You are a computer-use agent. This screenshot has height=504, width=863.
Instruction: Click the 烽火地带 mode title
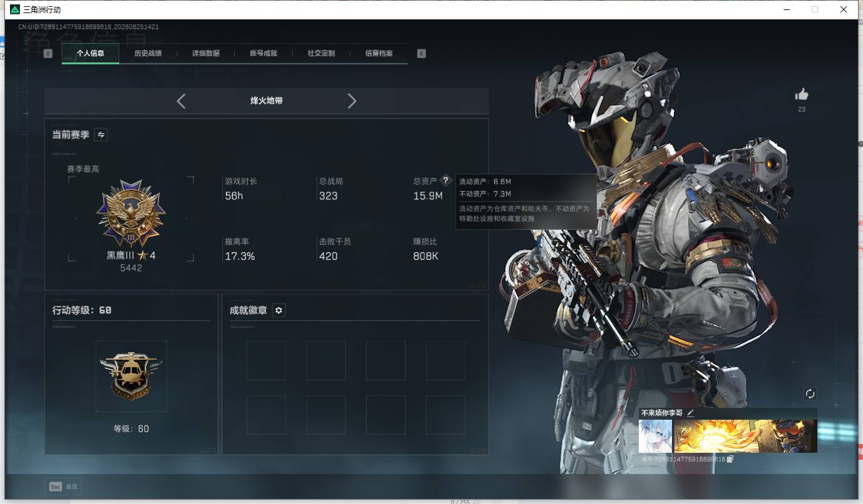click(x=267, y=101)
